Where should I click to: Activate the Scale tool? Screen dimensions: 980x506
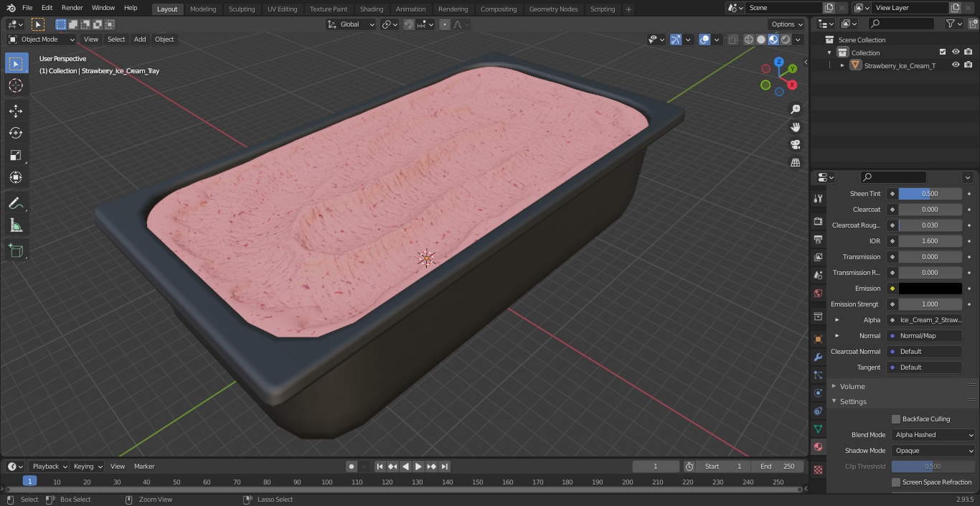[16, 155]
